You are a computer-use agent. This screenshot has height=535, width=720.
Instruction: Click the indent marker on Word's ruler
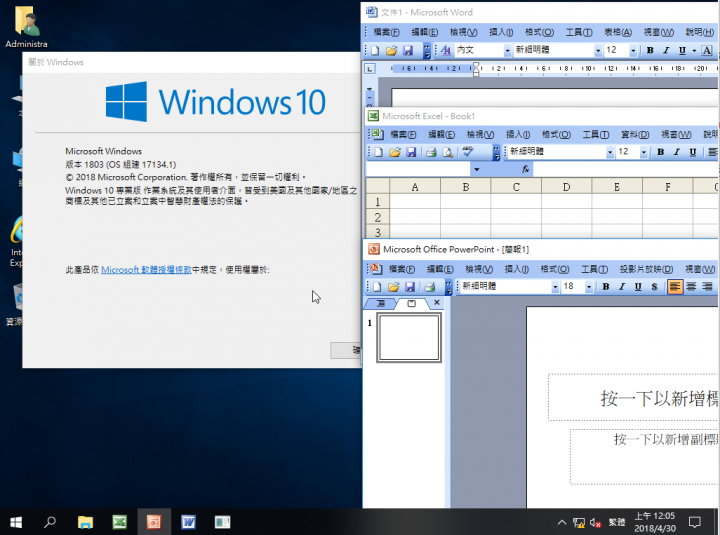tap(476, 69)
